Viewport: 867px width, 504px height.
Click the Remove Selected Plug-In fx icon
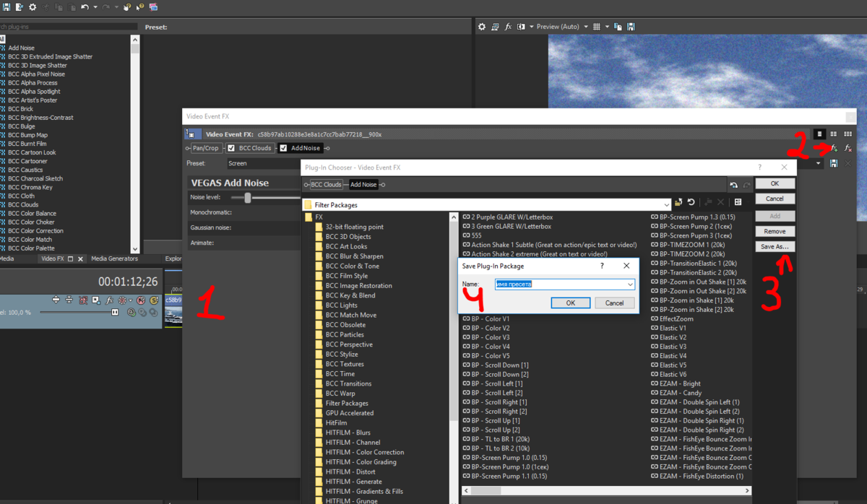tap(848, 148)
